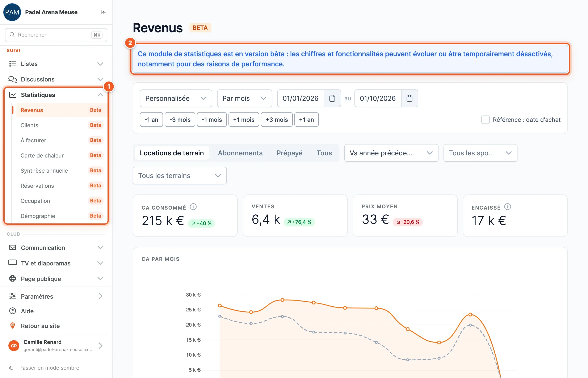Expand the Discussions menu chevron

[100, 79]
